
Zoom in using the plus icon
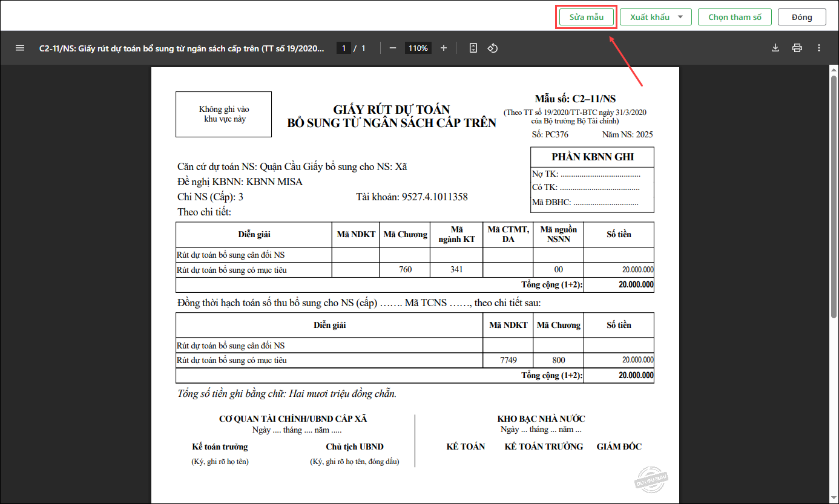tap(444, 48)
